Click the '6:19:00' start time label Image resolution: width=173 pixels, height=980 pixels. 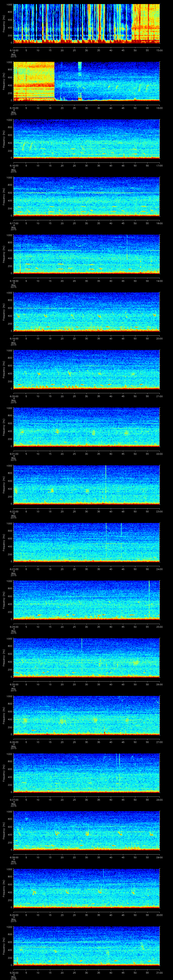tap(14, 339)
